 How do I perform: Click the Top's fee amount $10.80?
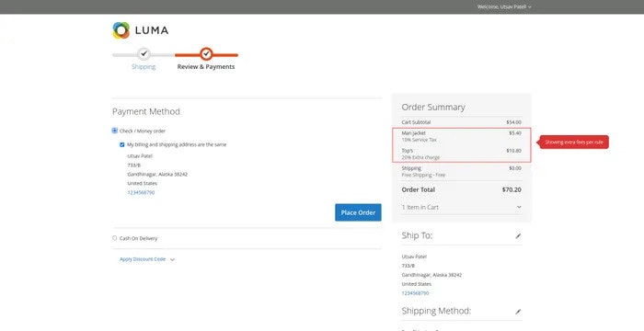(x=513, y=151)
